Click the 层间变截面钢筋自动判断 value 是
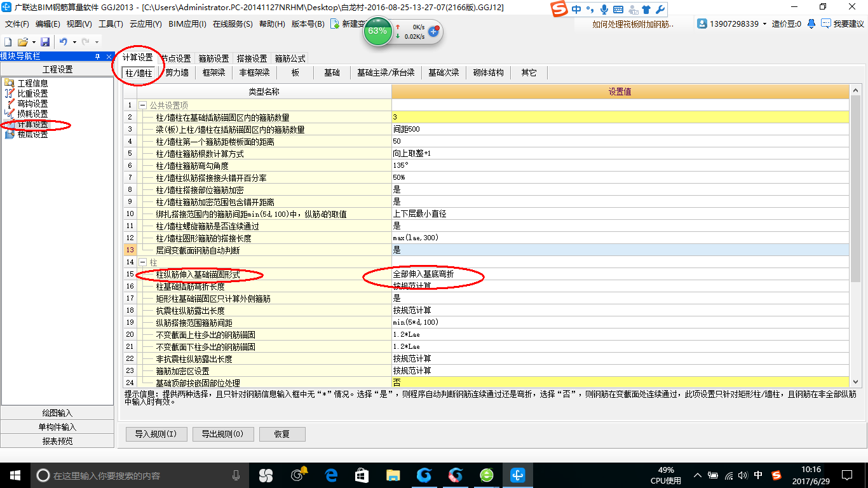The height and width of the screenshot is (488, 868). pos(620,250)
